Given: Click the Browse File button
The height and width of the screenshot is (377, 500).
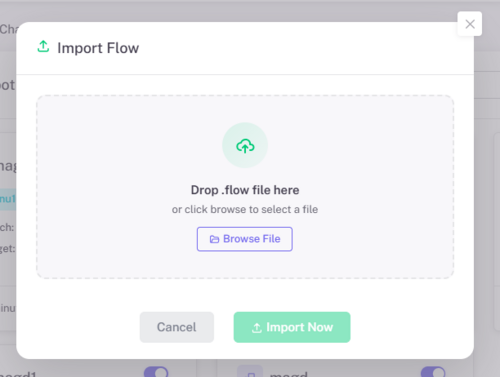Looking at the screenshot, I should pos(245,239).
